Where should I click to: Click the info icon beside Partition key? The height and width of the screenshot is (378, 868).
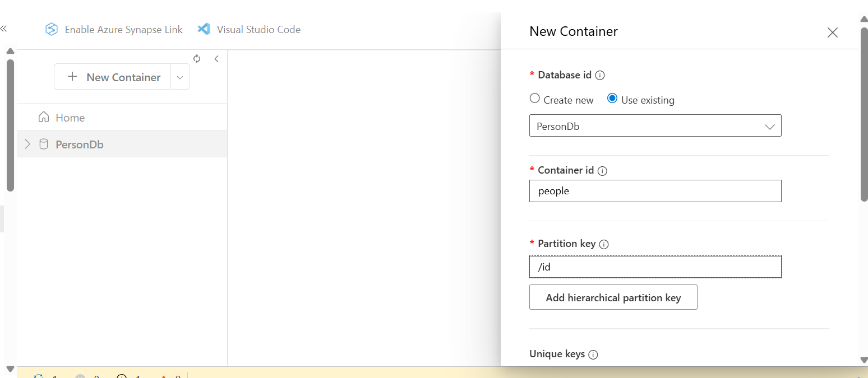click(x=604, y=244)
